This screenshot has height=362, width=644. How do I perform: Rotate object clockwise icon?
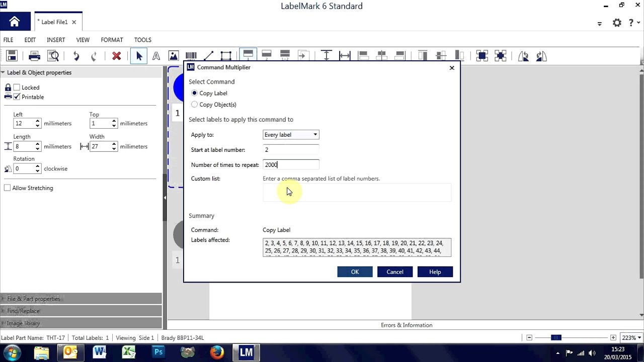(x=541, y=56)
